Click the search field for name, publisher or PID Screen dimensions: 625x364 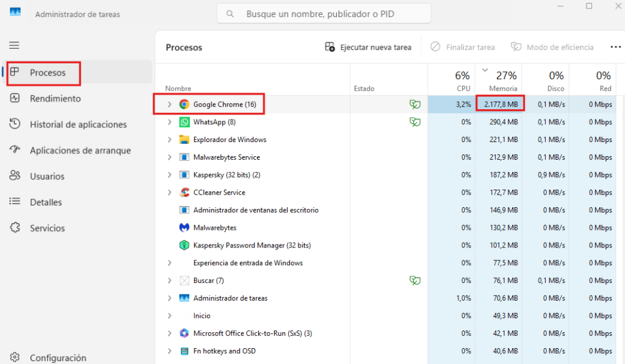[x=323, y=13]
